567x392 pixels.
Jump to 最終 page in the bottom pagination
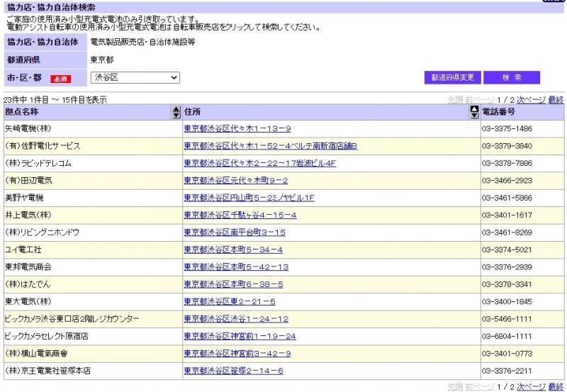(556, 387)
